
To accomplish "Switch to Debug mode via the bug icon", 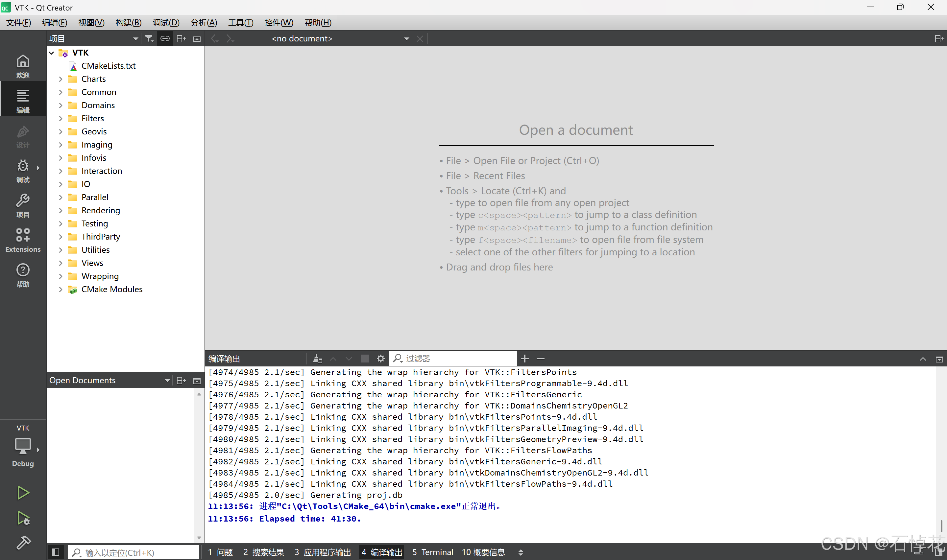I will (23, 171).
